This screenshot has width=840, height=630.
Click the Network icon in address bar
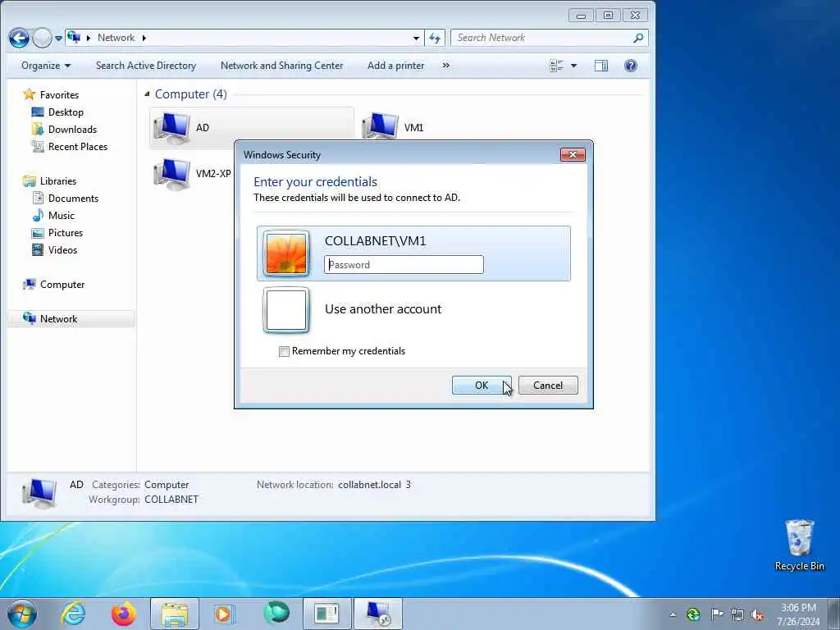74,38
